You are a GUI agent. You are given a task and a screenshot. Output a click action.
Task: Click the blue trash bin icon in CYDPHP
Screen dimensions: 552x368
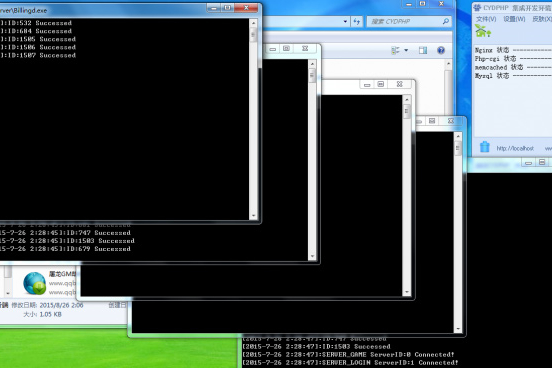click(x=485, y=146)
